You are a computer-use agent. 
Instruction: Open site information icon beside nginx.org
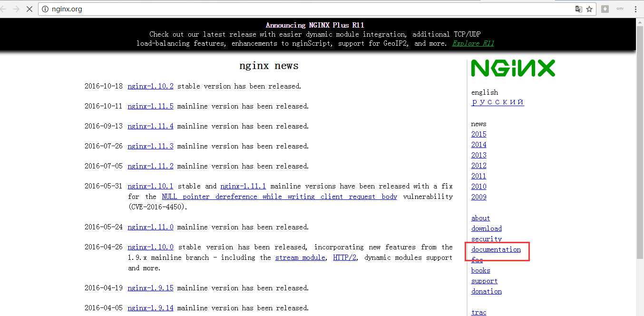pos(46,9)
